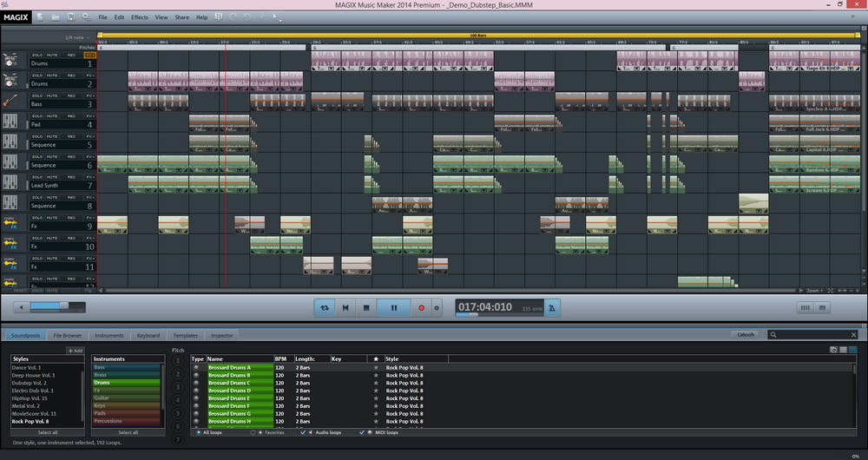Start recording with the red button
Viewport: 868px width, 460px height.
(x=421, y=308)
